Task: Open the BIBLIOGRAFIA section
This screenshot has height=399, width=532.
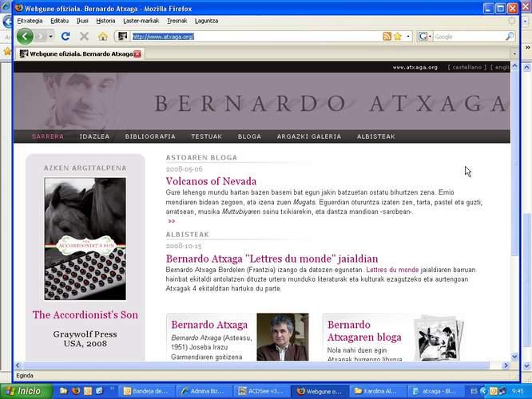Action: click(x=150, y=136)
